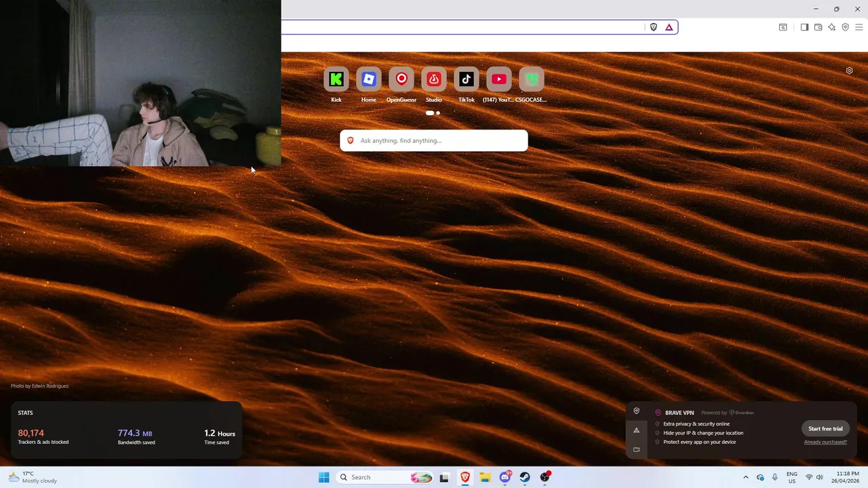Open the Brave Wallet icon
The image size is (868, 488).
[818, 27]
